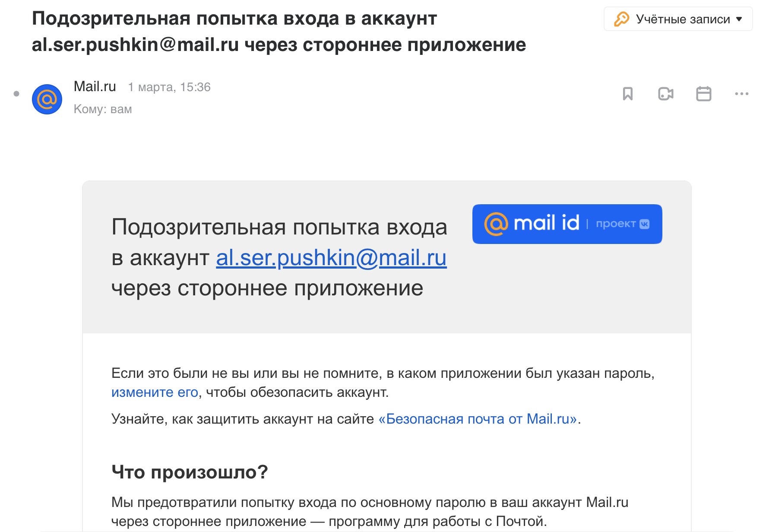
Task: Click the Mail.ru sender avatar
Action: click(x=47, y=99)
